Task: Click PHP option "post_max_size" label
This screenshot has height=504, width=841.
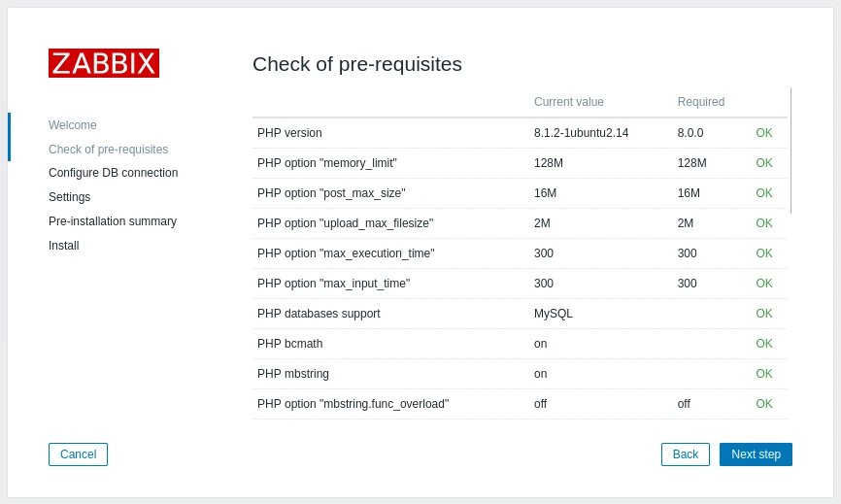Action: (331, 193)
